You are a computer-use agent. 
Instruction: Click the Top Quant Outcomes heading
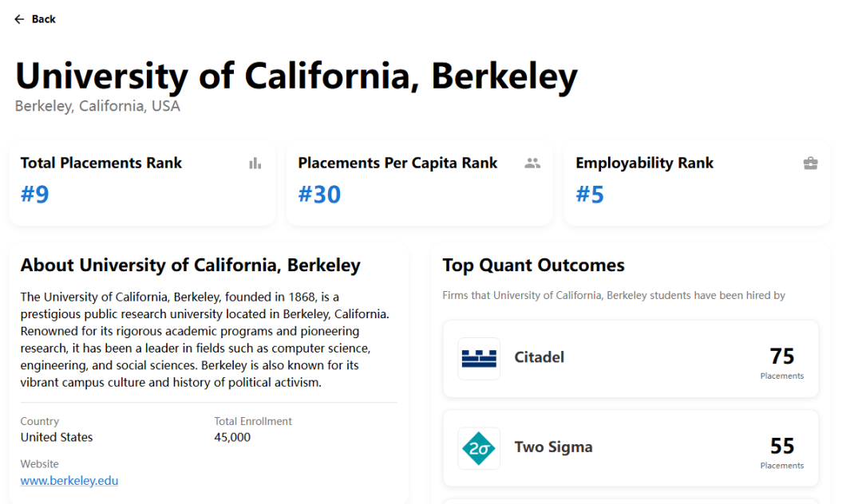pyautogui.click(x=533, y=266)
